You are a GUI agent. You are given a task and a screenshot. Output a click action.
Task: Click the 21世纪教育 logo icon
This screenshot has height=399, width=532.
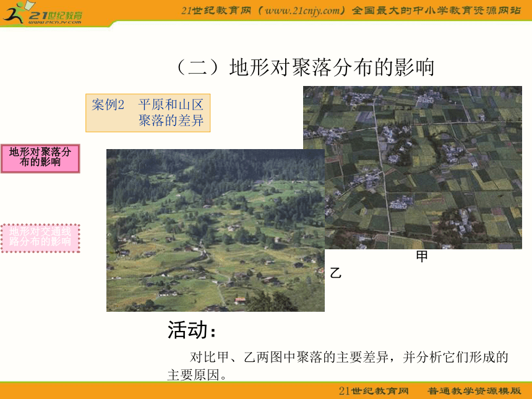click(42, 12)
